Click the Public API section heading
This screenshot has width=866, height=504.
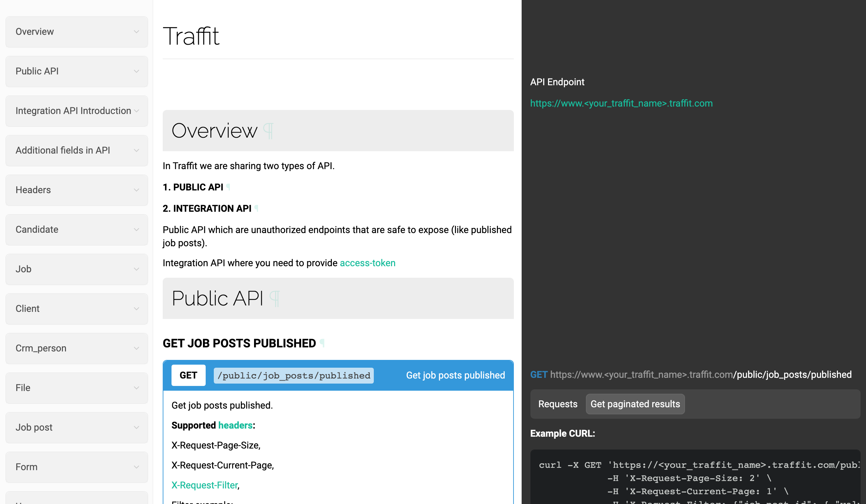(x=218, y=299)
